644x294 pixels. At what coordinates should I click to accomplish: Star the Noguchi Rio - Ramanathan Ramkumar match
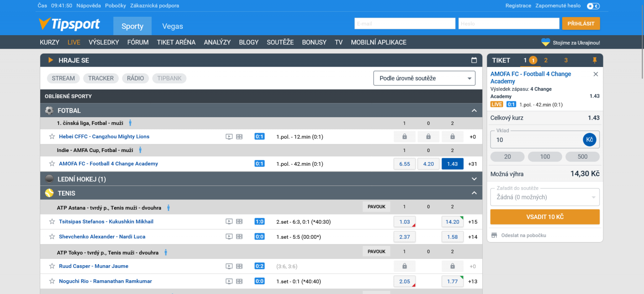pos(52,281)
